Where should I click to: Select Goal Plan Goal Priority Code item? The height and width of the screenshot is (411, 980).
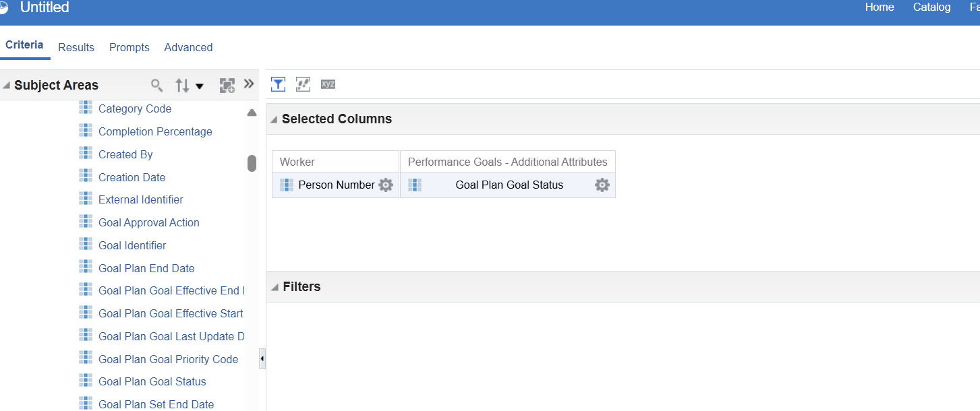pos(168,359)
